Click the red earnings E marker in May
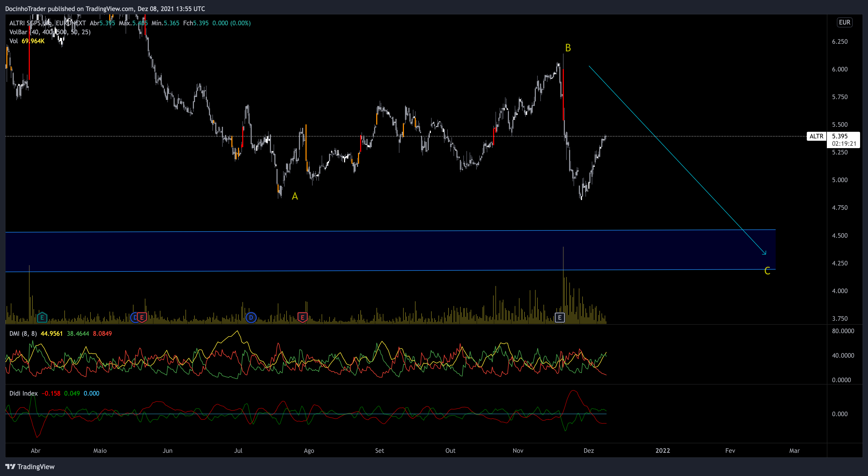 point(142,317)
